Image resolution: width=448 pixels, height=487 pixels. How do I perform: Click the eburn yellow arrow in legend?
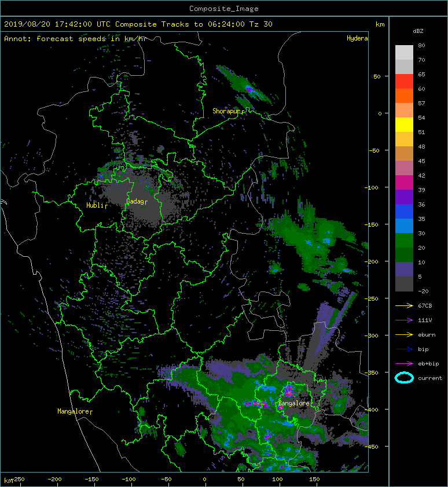[x=404, y=335]
